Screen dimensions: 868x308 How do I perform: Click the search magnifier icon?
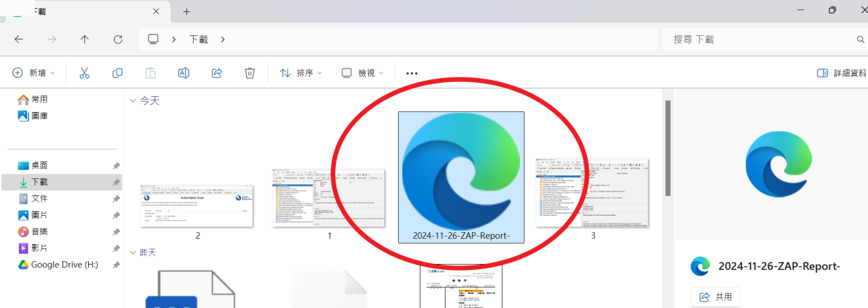(x=861, y=39)
